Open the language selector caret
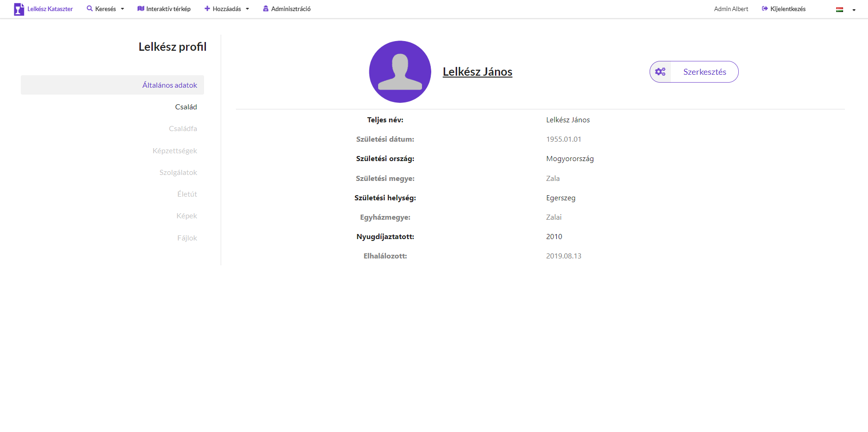 click(x=854, y=10)
